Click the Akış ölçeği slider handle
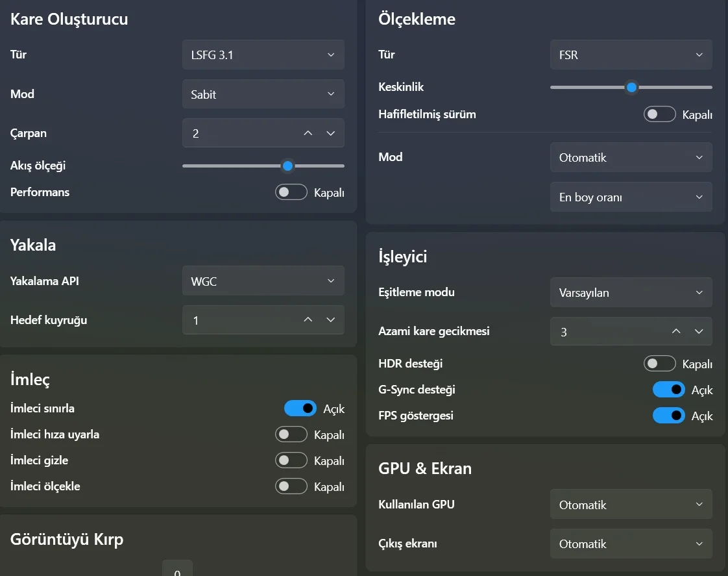The image size is (728, 576). (288, 166)
